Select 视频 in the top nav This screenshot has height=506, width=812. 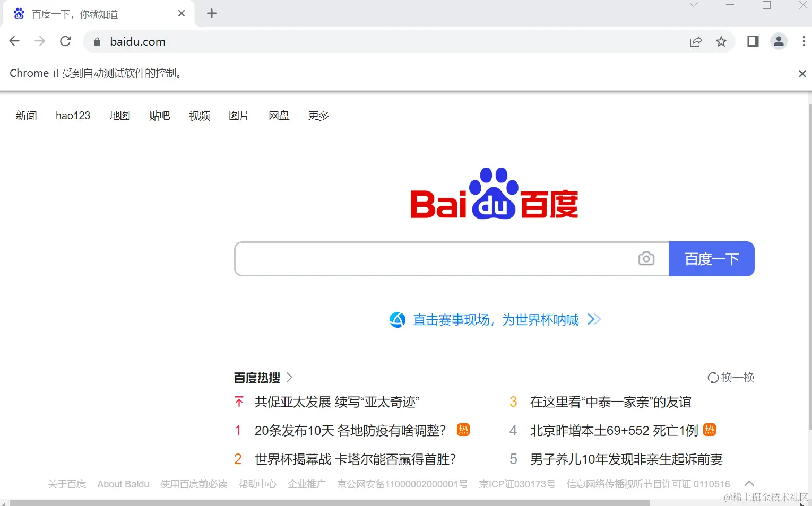[x=200, y=116]
